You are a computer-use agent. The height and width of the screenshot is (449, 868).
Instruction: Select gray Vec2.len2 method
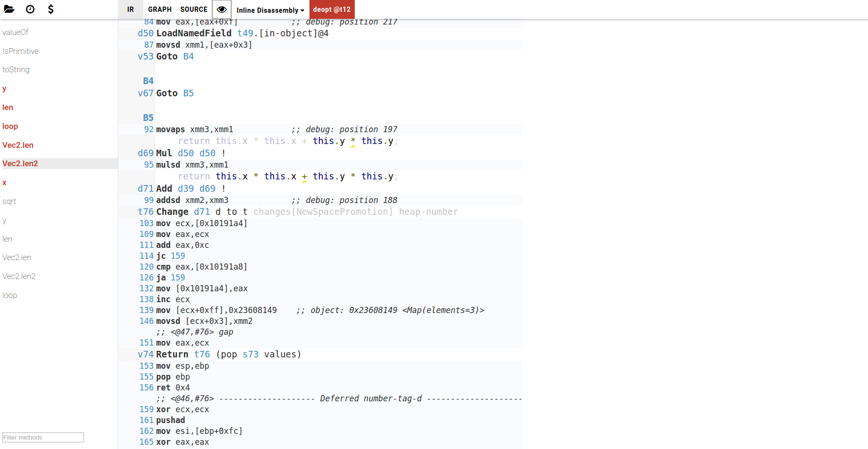19,276
